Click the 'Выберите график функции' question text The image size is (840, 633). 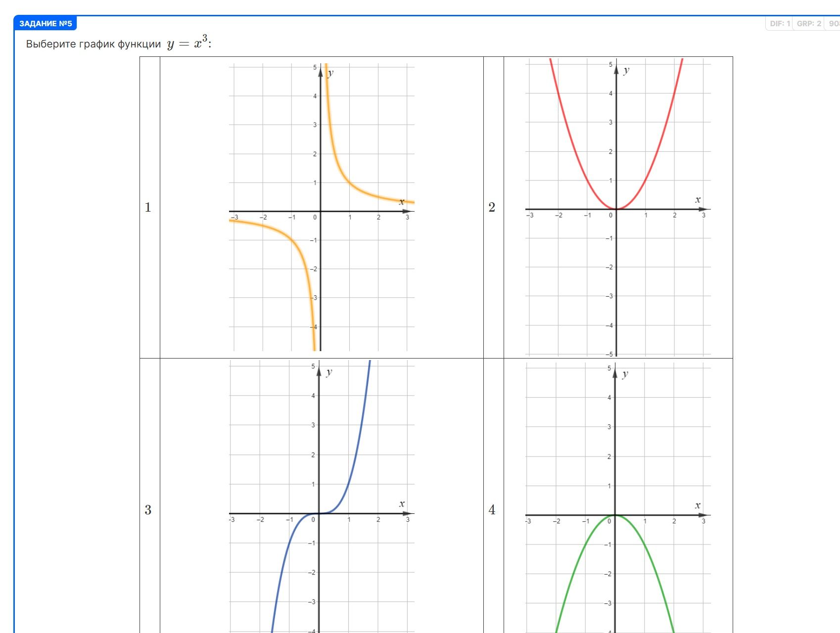point(93,44)
